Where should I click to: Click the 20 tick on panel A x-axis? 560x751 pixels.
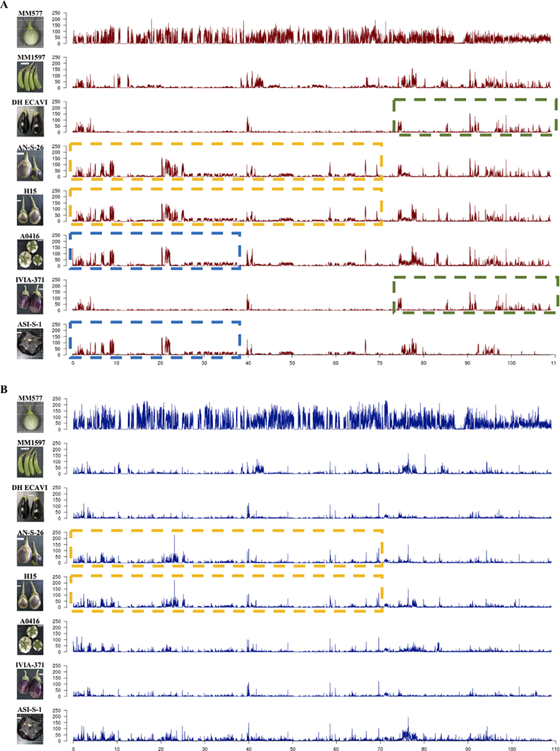pyautogui.click(x=160, y=363)
